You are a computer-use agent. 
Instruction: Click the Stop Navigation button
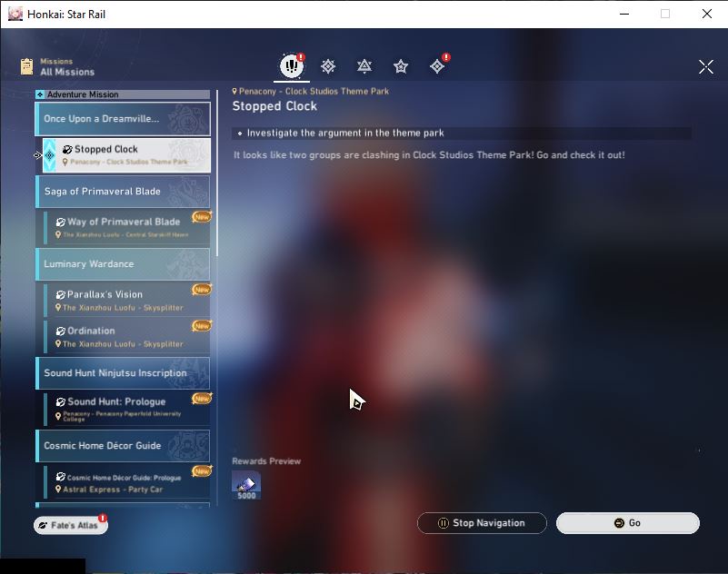(482, 523)
